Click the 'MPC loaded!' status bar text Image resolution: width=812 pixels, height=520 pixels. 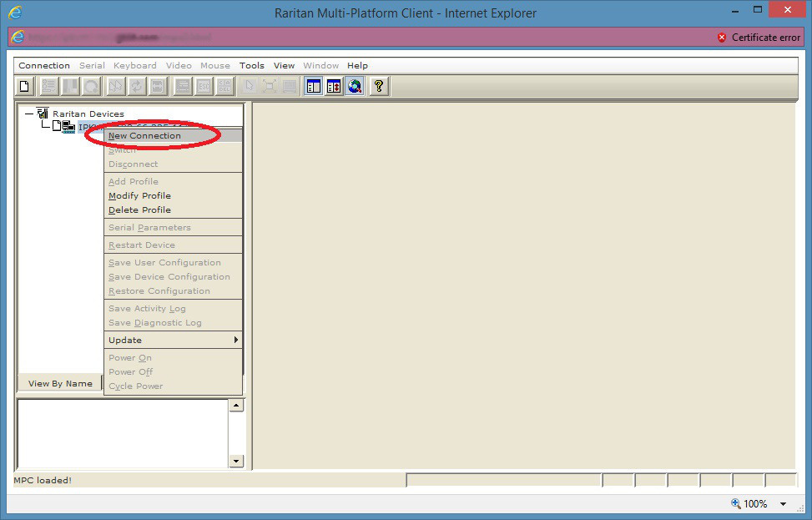(x=43, y=480)
